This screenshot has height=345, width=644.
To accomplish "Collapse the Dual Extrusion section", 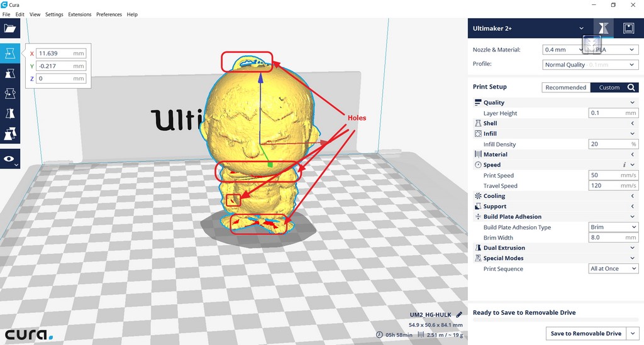I will [633, 248].
